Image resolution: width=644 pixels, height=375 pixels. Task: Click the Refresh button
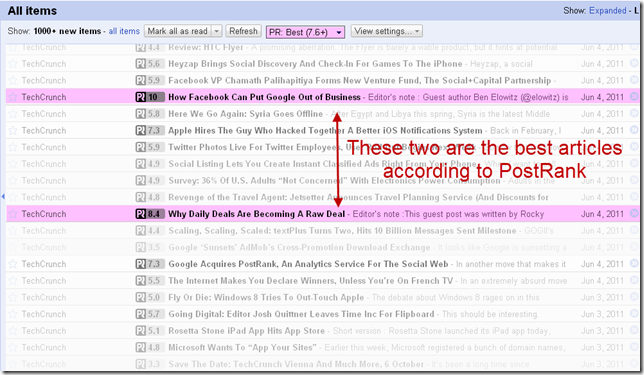243,31
